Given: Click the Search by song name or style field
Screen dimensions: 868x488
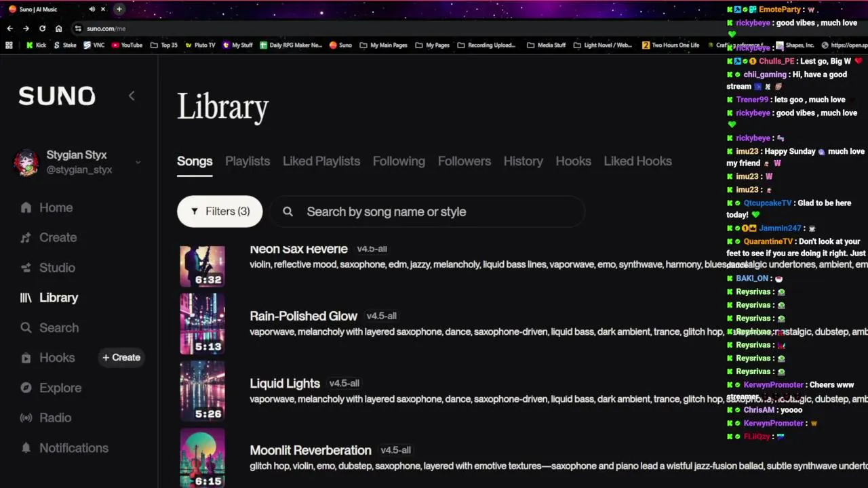Looking at the screenshot, I should pyautogui.click(x=427, y=212).
